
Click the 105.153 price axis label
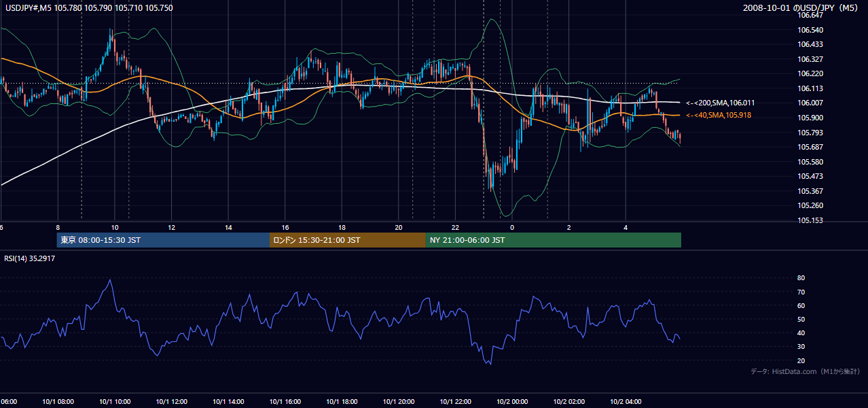pos(811,220)
